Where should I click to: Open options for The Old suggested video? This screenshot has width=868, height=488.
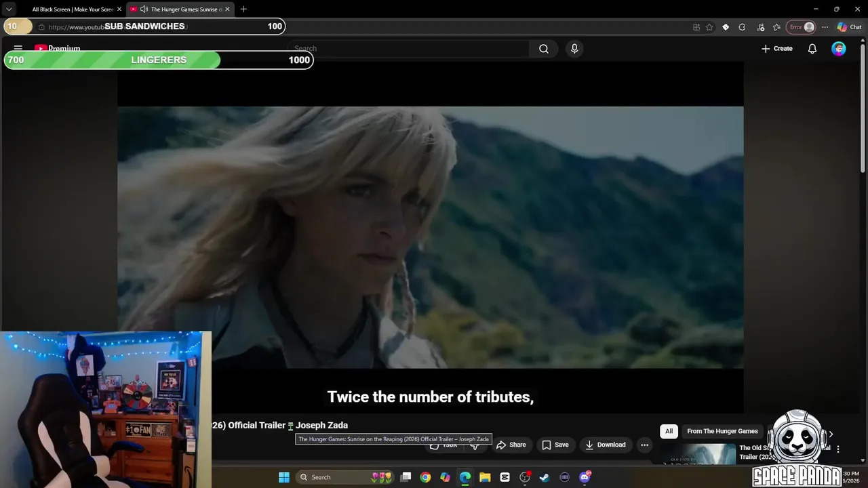(x=838, y=449)
